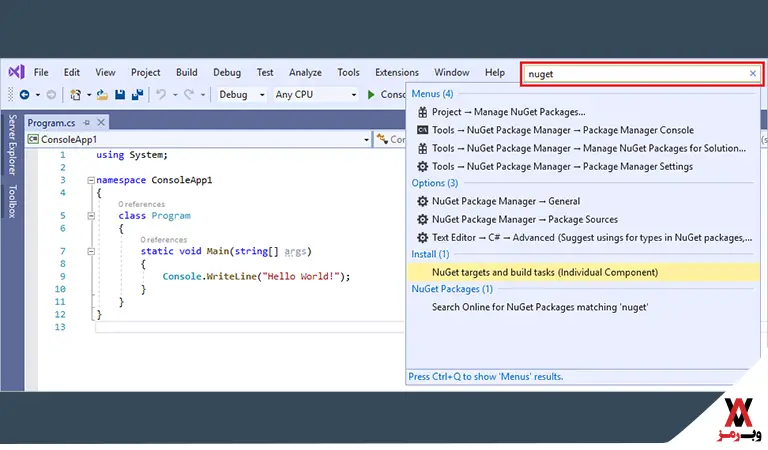Open the navigate backward history dropdown arrow
The image size is (768, 450).
tap(38, 95)
